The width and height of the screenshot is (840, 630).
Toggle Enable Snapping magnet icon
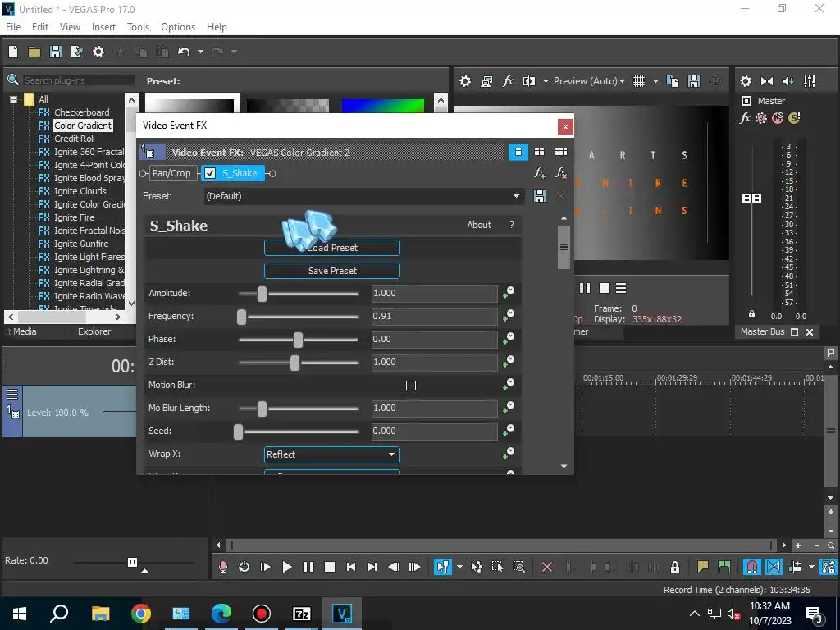click(752, 567)
